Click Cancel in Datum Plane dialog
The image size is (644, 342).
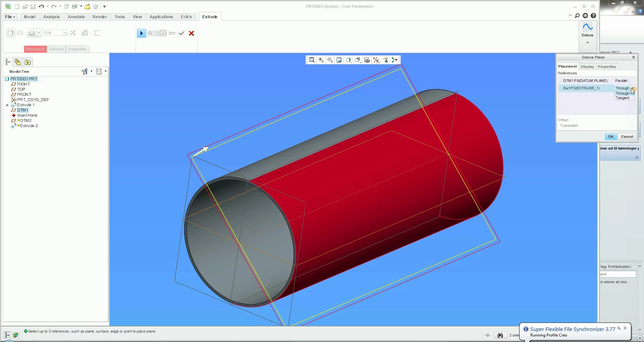pyautogui.click(x=627, y=136)
